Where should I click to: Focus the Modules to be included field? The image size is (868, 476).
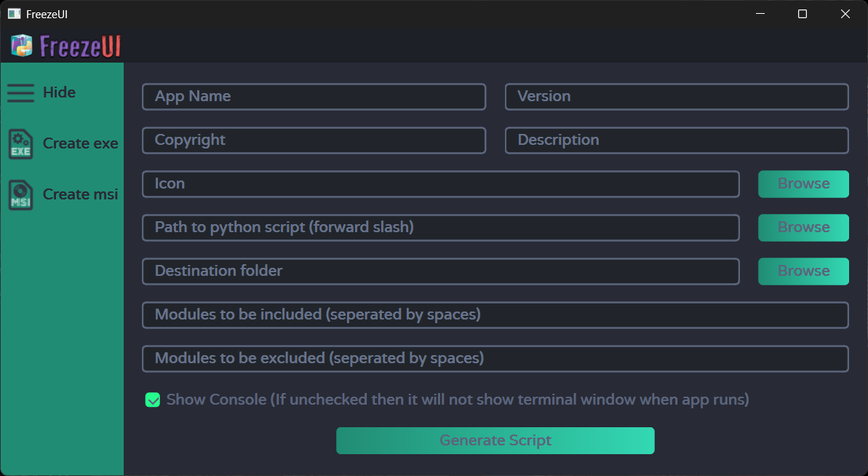coord(495,315)
